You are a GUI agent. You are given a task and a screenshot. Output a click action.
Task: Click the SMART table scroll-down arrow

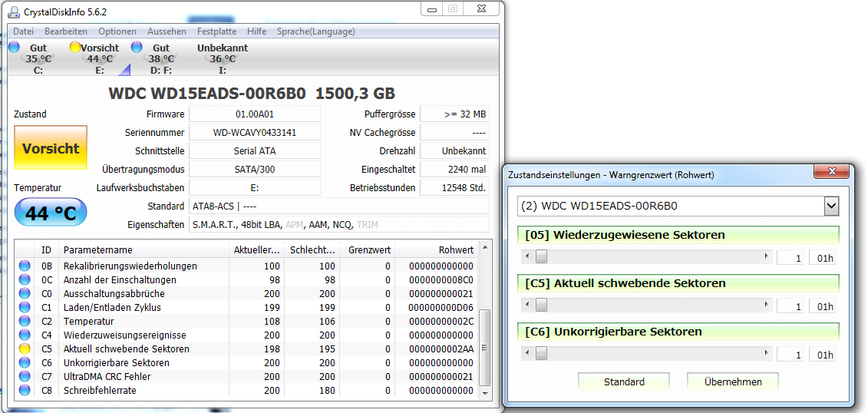click(x=484, y=392)
